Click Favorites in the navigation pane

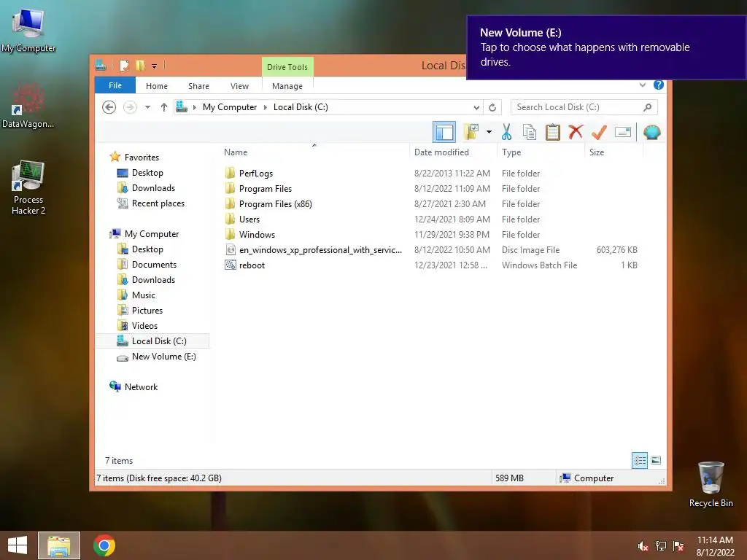point(142,157)
